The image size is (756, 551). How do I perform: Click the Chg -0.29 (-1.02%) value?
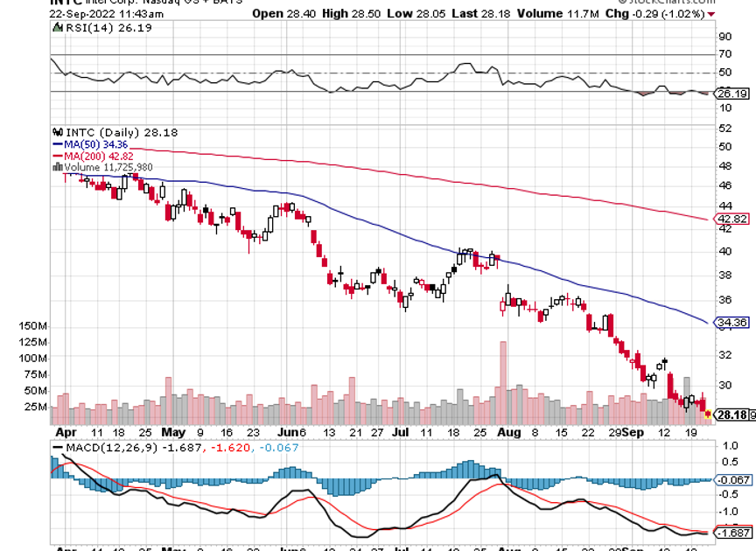point(655,14)
